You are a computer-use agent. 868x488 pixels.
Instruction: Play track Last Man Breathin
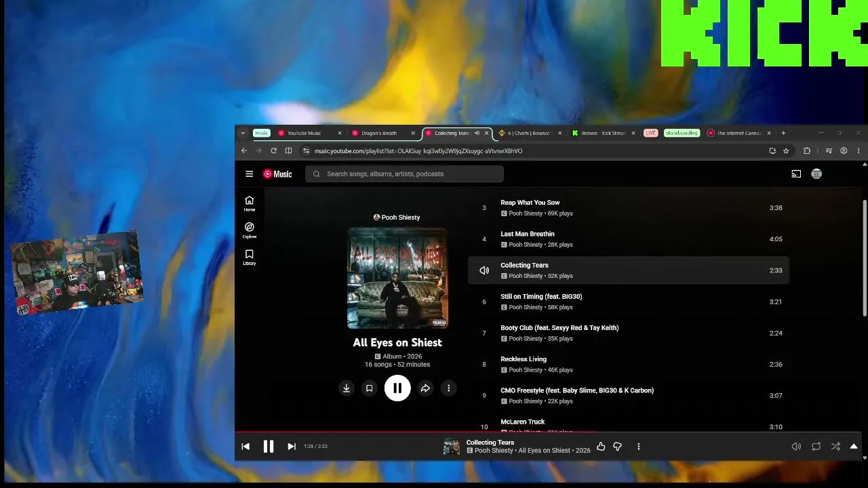coord(528,234)
